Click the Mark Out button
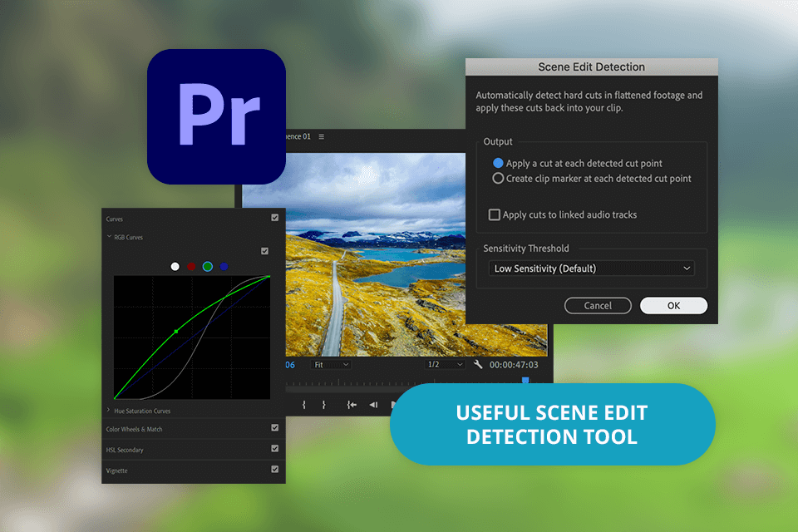The height and width of the screenshot is (532, 798). (323, 405)
